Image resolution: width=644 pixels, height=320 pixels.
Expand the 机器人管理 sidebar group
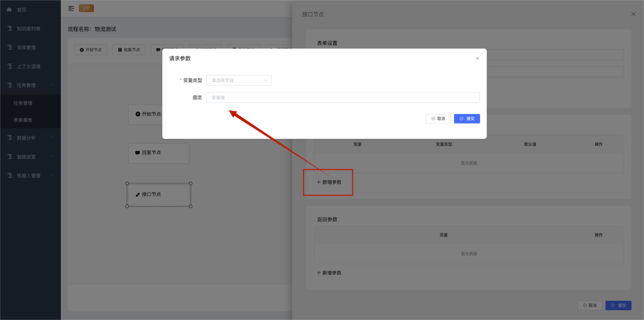tap(30, 176)
